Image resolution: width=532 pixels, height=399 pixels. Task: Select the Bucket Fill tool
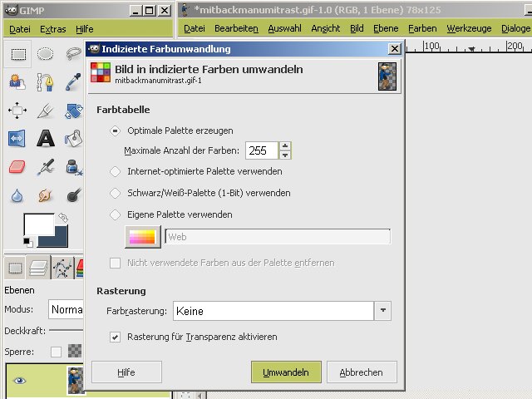[73, 139]
